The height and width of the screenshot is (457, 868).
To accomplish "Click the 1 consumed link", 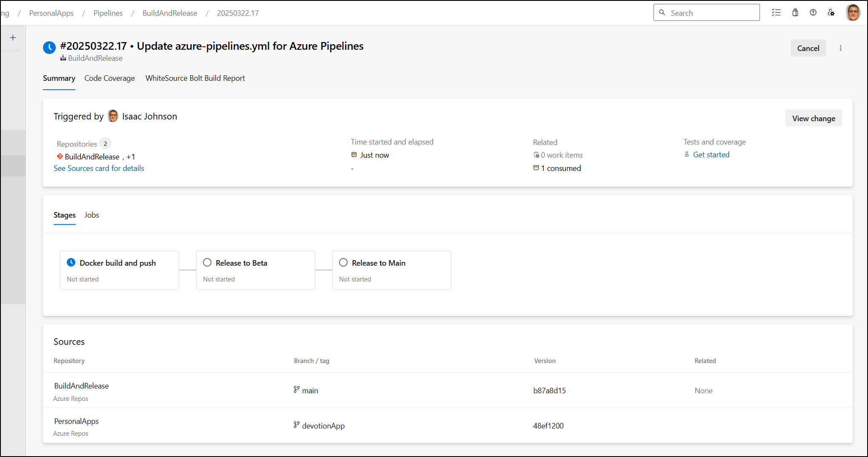I will click(561, 168).
